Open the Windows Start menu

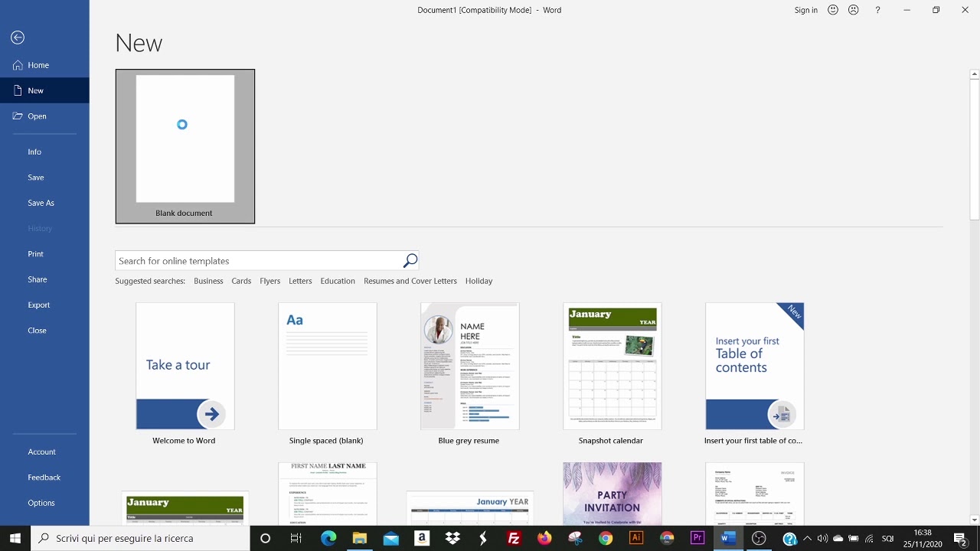coord(15,538)
